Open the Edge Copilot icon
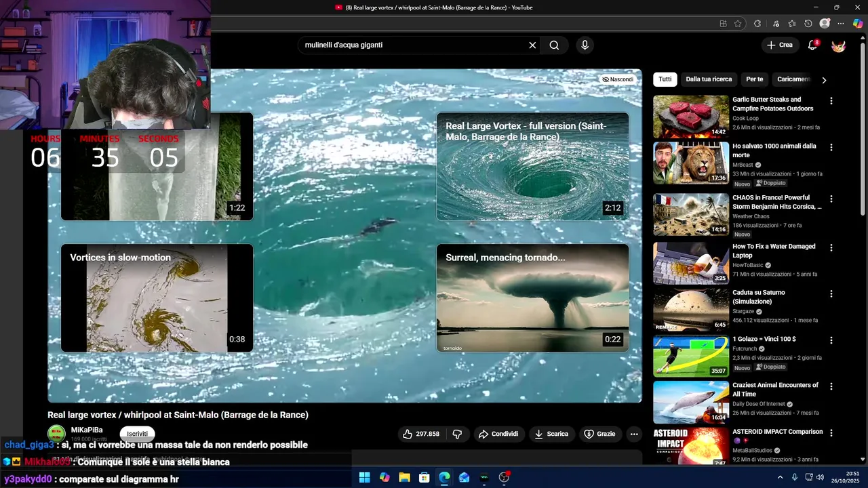The width and height of the screenshot is (868, 488). (x=858, y=24)
